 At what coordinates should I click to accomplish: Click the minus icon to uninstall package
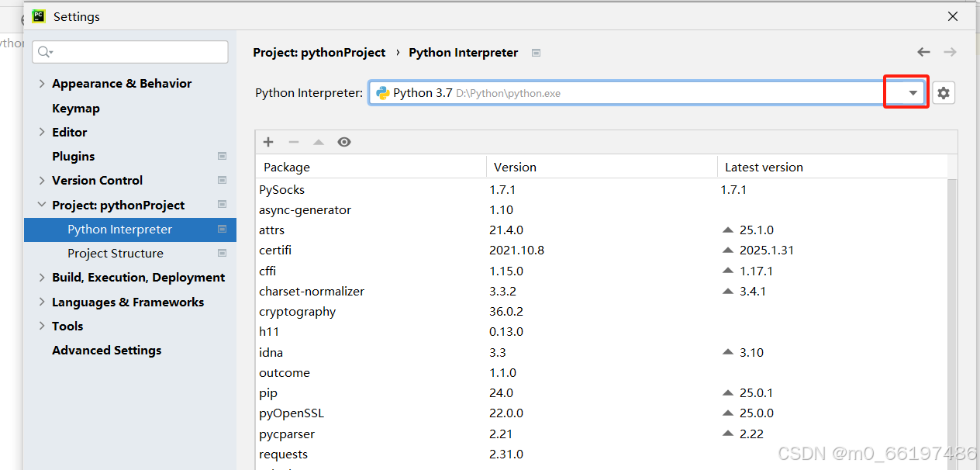[x=294, y=142]
